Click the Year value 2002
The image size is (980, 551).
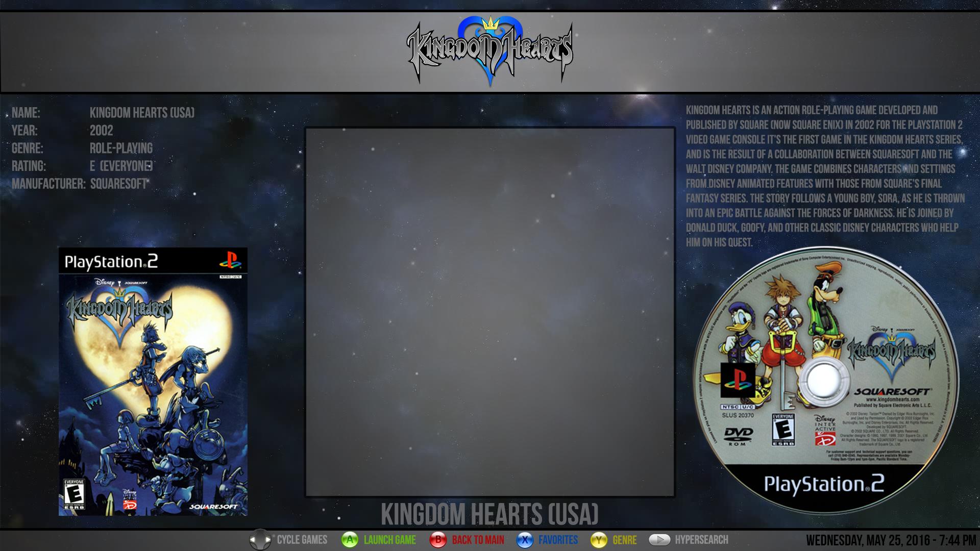point(101,131)
